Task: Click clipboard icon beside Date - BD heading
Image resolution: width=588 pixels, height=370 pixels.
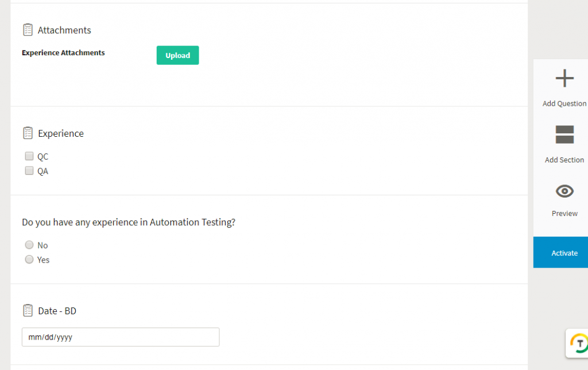Action: pos(28,310)
